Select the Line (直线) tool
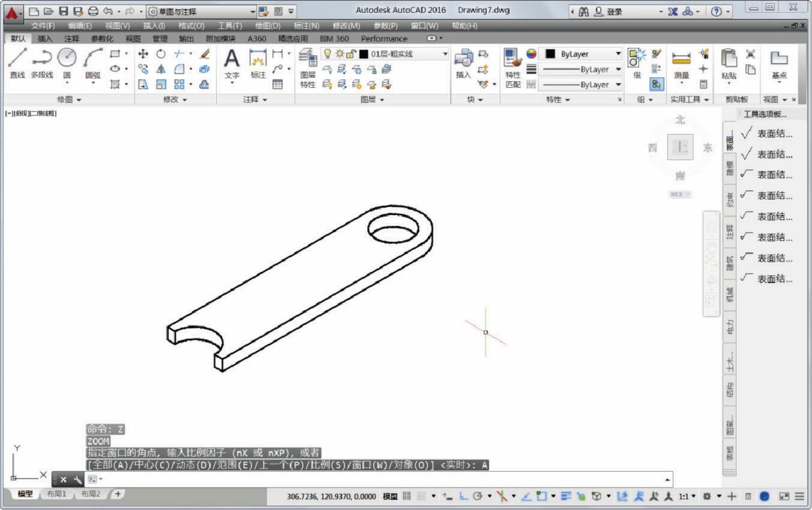The image size is (812, 510). pos(17,63)
